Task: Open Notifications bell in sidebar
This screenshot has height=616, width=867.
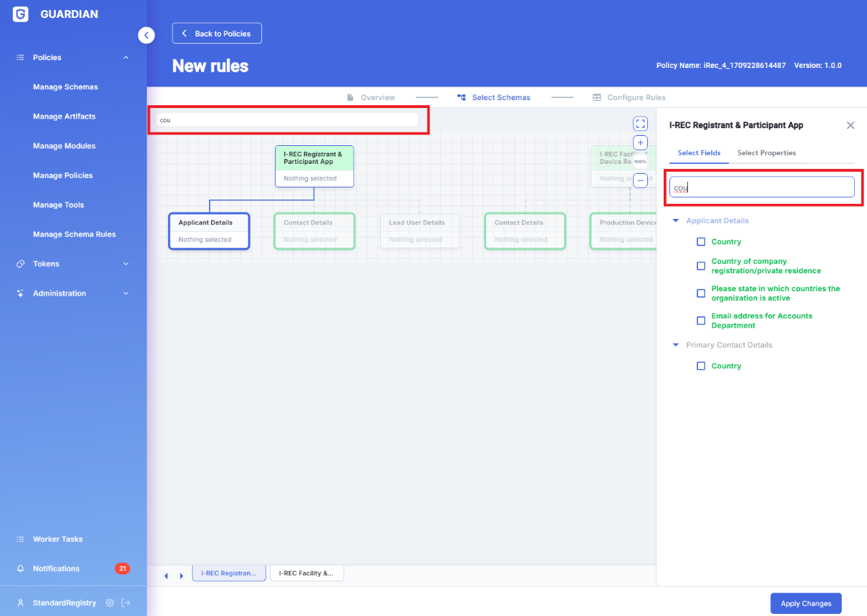Action: [21, 569]
